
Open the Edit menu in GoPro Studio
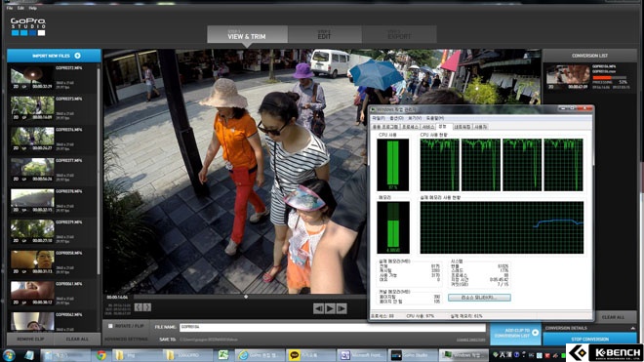pos(20,8)
